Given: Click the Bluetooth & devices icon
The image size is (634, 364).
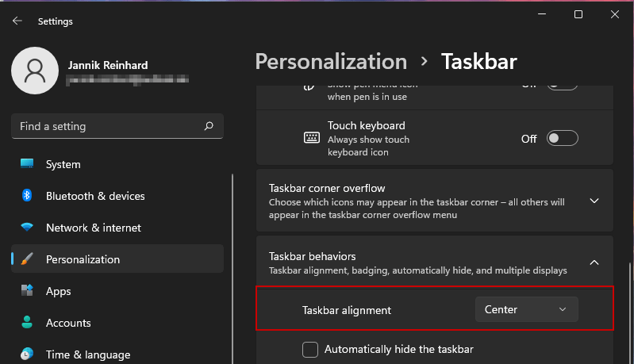Looking at the screenshot, I should [x=27, y=196].
